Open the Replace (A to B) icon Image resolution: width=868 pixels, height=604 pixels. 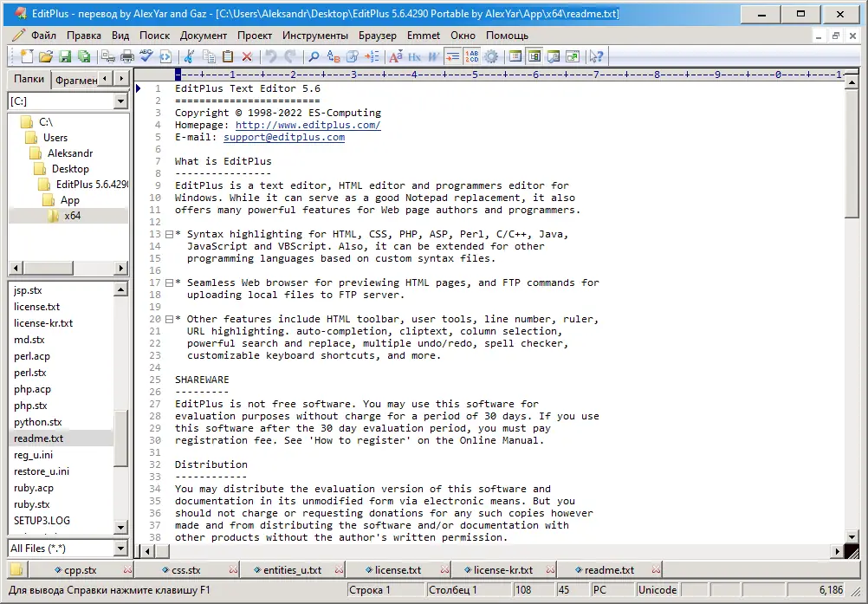[x=334, y=56]
